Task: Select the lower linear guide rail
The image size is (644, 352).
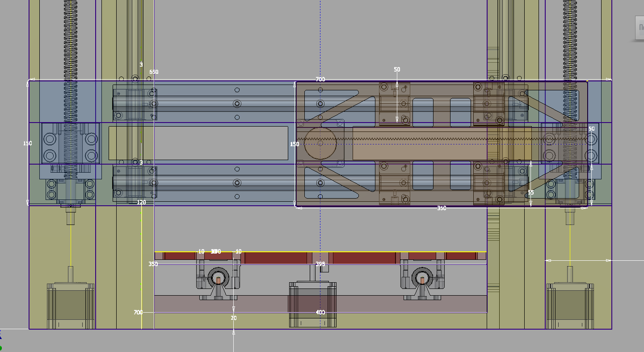Action: [321, 182]
